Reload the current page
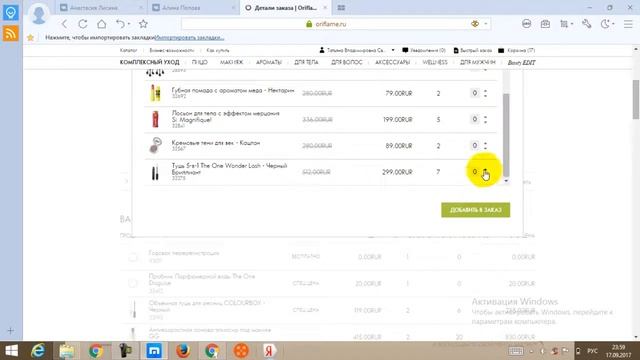The width and height of the screenshot is (640, 360). (83, 24)
